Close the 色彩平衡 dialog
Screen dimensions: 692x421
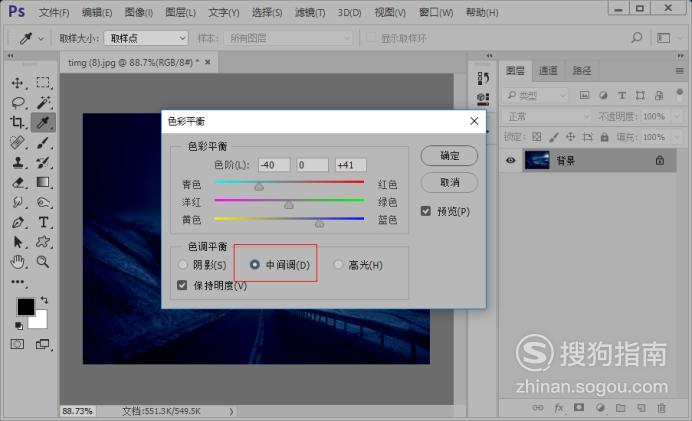coord(474,121)
